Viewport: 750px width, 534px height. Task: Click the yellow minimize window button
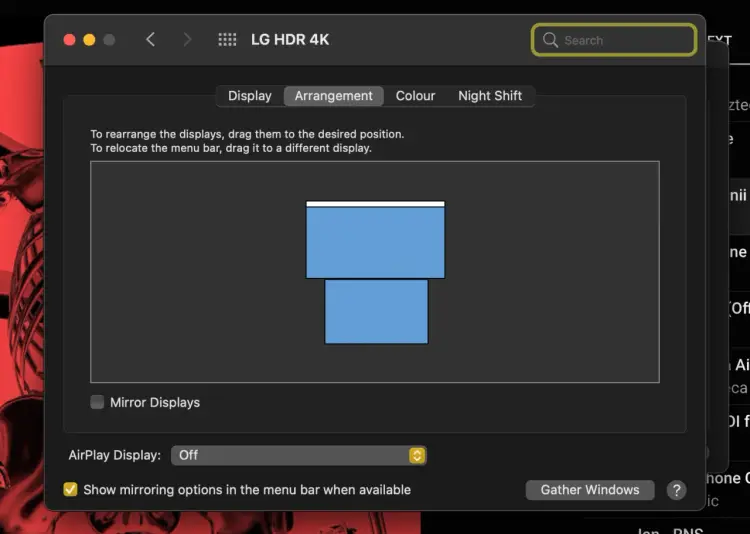(x=89, y=40)
